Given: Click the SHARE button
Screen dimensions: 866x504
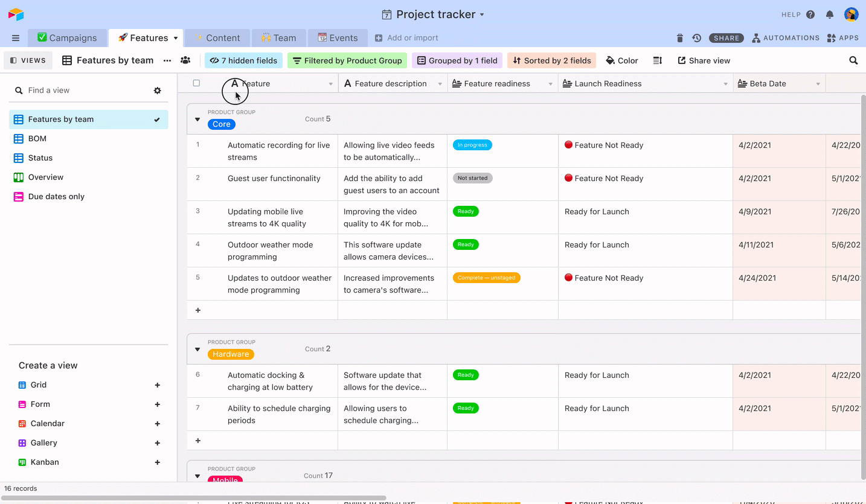Looking at the screenshot, I should coord(726,37).
